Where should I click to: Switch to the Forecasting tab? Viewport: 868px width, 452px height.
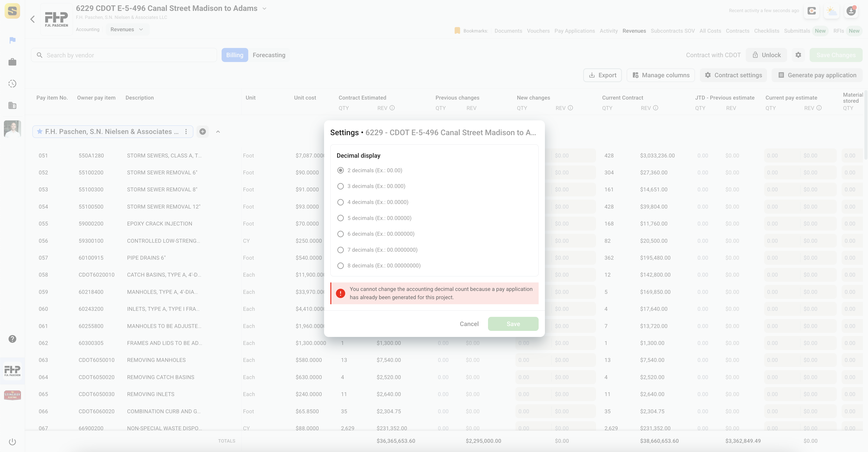[269, 55]
